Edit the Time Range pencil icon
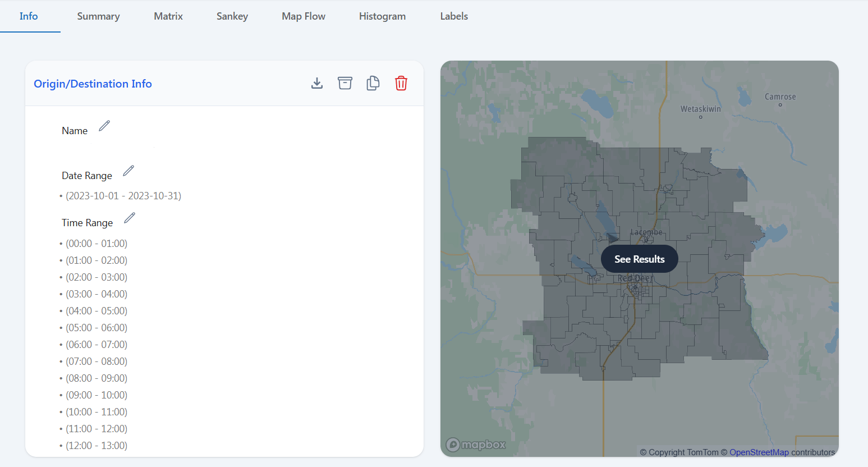 130,218
